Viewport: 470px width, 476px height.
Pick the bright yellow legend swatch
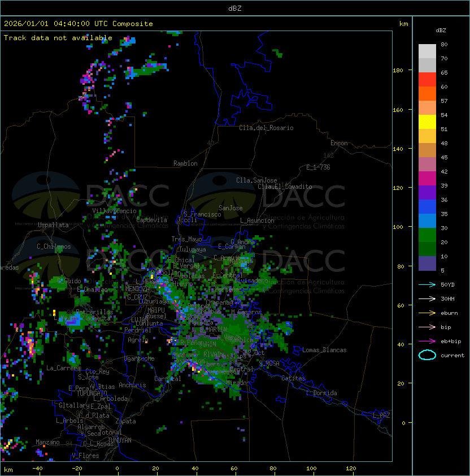pos(427,122)
